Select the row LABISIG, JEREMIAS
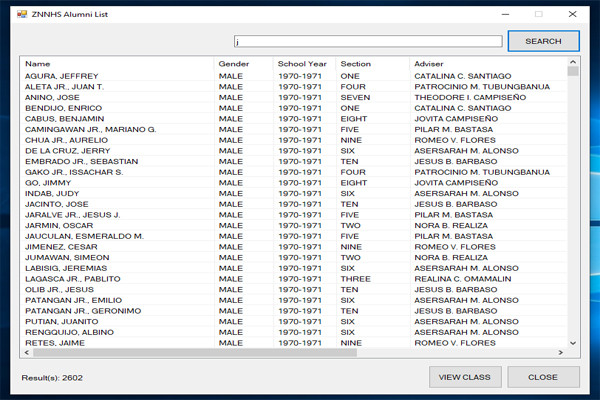600x400 pixels. (x=294, y=269)
